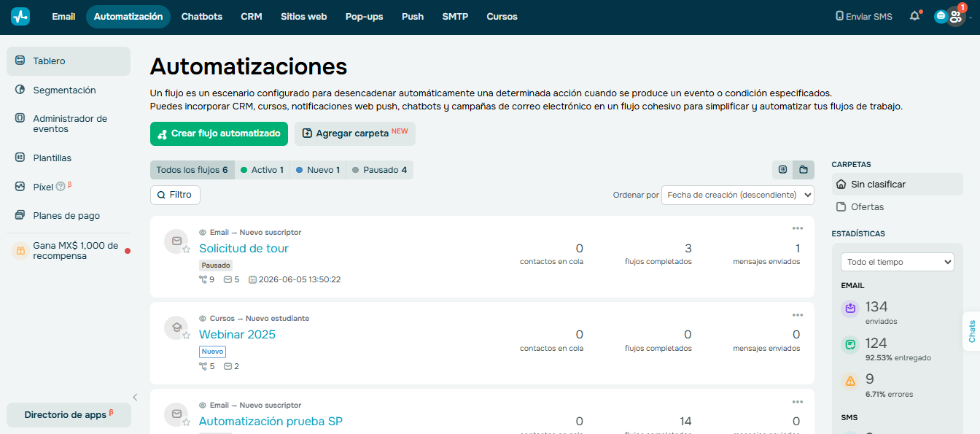This screenshot has width=980, height=434.
Task: Click the Automatización top menu
Action: [x=128, y=17]
